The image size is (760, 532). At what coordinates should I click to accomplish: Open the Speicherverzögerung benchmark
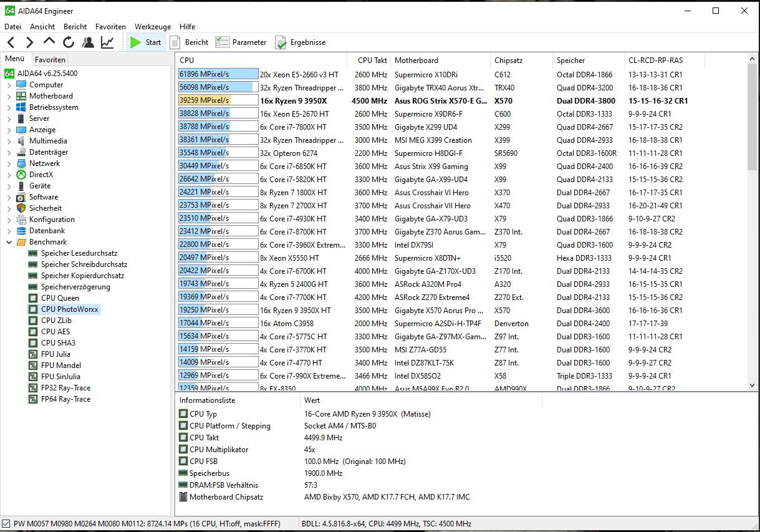75,287
